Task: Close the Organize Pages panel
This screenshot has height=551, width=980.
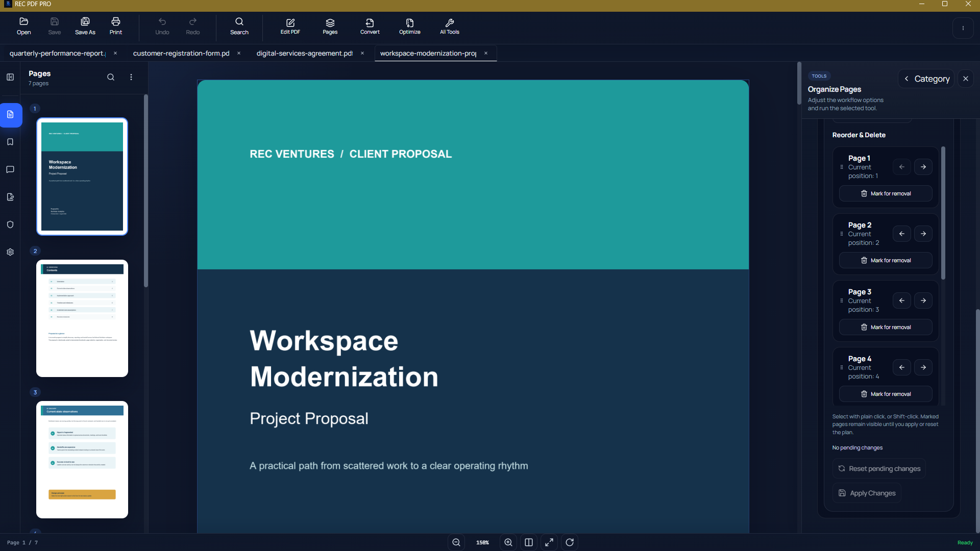Action: click(x=966, y=79)
